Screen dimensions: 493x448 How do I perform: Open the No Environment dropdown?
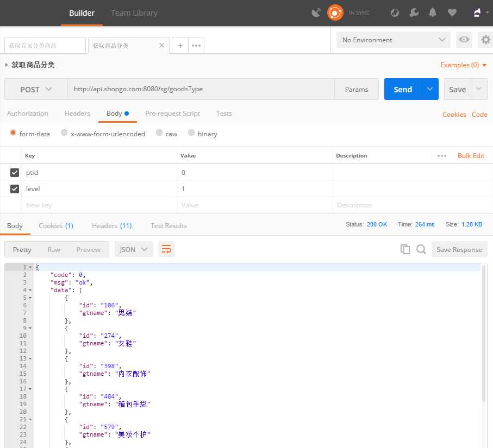point(394,40)
